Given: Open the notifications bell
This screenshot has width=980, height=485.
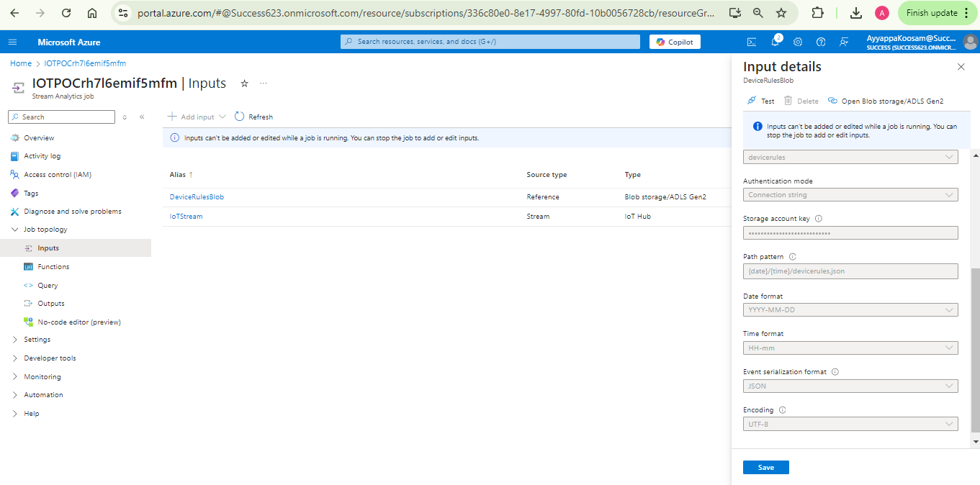Looking at the screenshot, I should (x=776, y=42).
